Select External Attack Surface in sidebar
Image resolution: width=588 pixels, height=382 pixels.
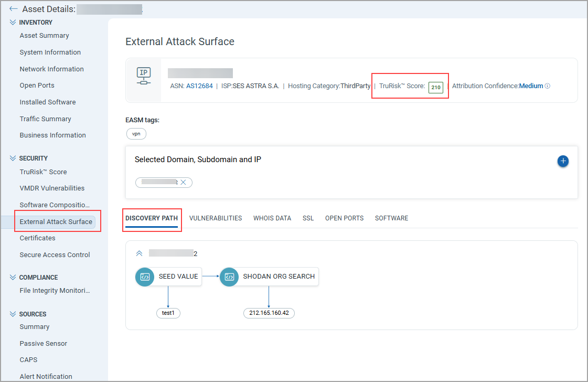56,222
